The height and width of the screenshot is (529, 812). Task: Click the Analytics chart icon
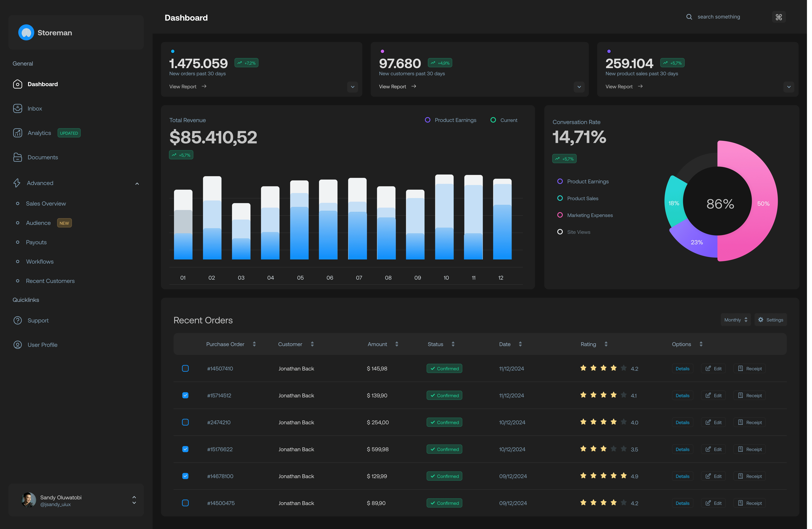pos(17,133)
